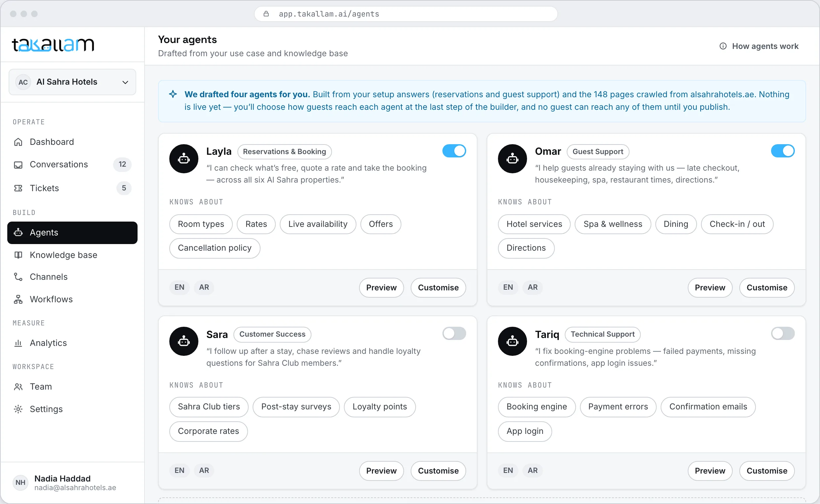Viewport: 820px width, 504px height.
Task: Customise the Omar agent
Action: (x=767, y=288)
